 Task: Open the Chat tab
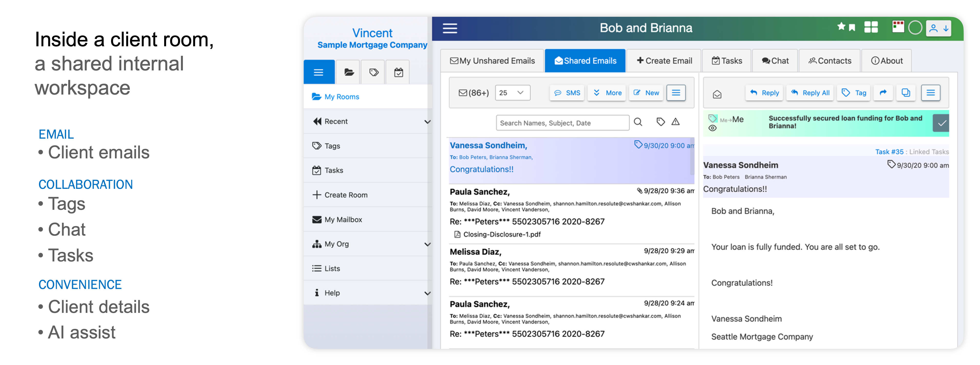click(x=775, y=61)
